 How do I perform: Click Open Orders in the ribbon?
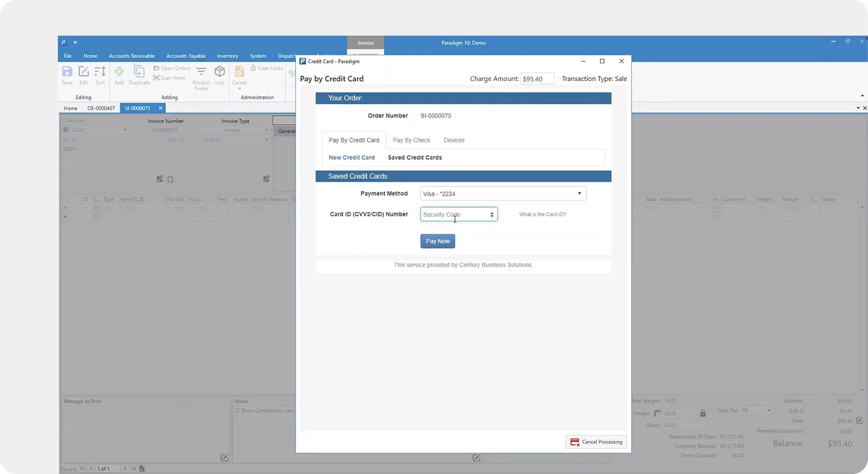(172, 68)
